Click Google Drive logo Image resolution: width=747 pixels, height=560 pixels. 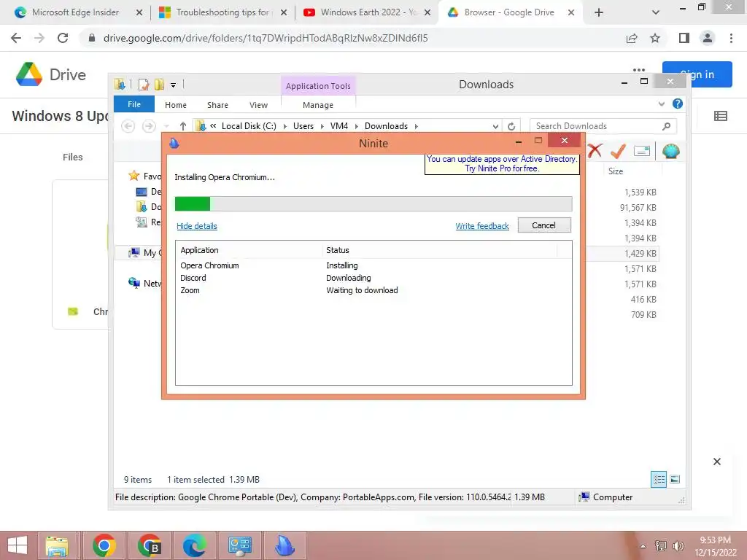51,74
